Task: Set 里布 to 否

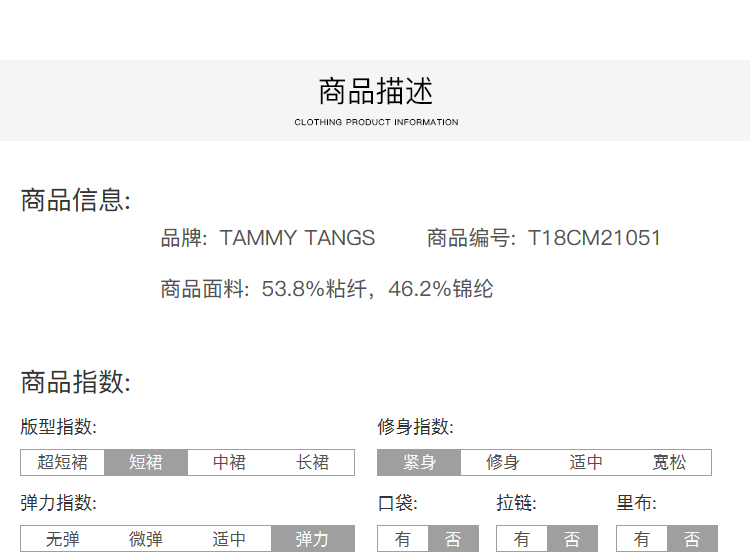Action: pos(692,539)
